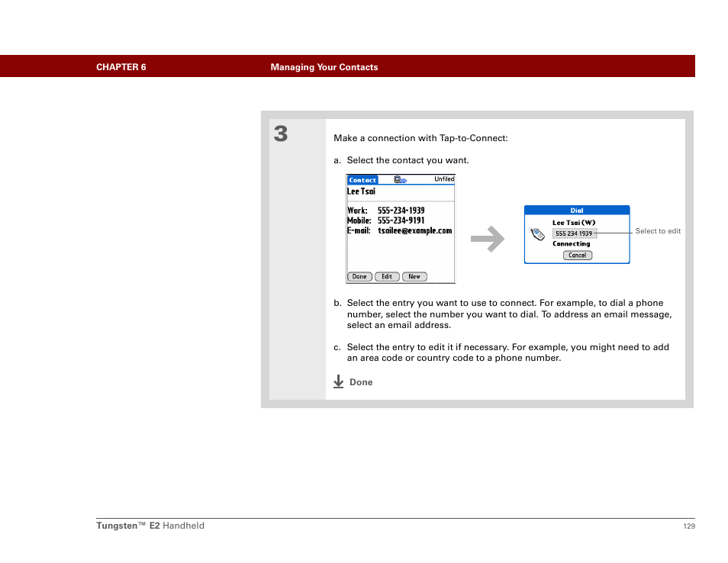Screen dimensions: 728x563
Task: Click the Lee Tsai (W) label
Action: pyautogui.click(x=574, y=223)
